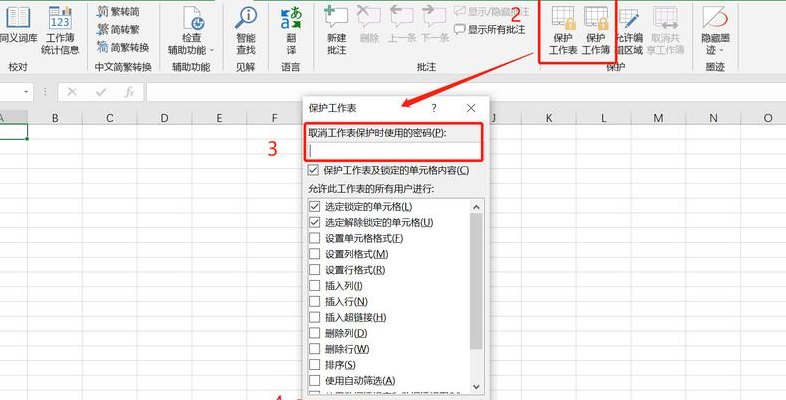Image resolution: width=786 pixels, height=400 pixels.
Task: Open Workbook Statistics (工作簿统计信息)
Action: pyautogui.click(x=60, y=30)
